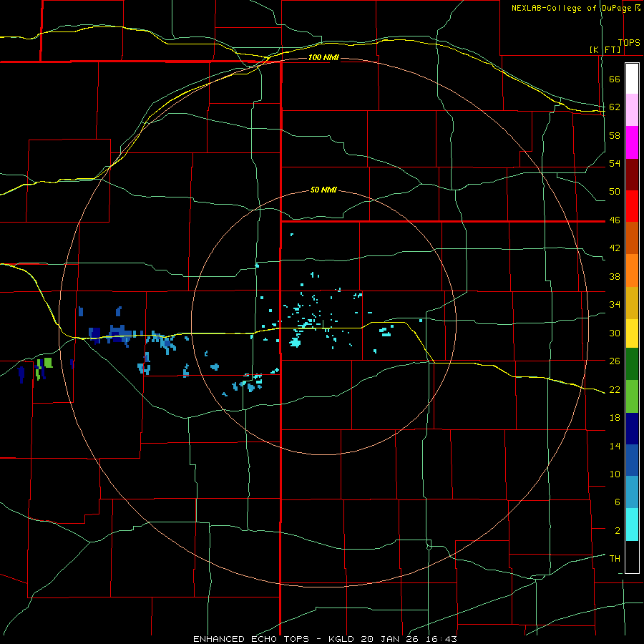644x644 pixels.
Task: Select the 6 legend value
Action: (617, 502)
